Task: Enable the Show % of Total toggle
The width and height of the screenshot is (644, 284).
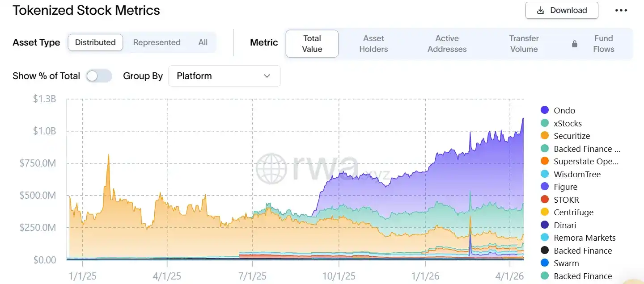Action: [x=99, y=76]
